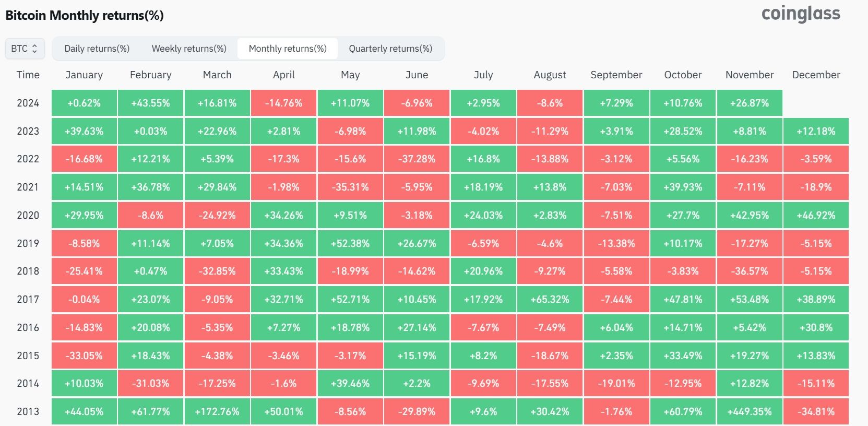Select the Monthly returns(%) tab
This screenshot has height=426, width=868.
click(288, 49)
